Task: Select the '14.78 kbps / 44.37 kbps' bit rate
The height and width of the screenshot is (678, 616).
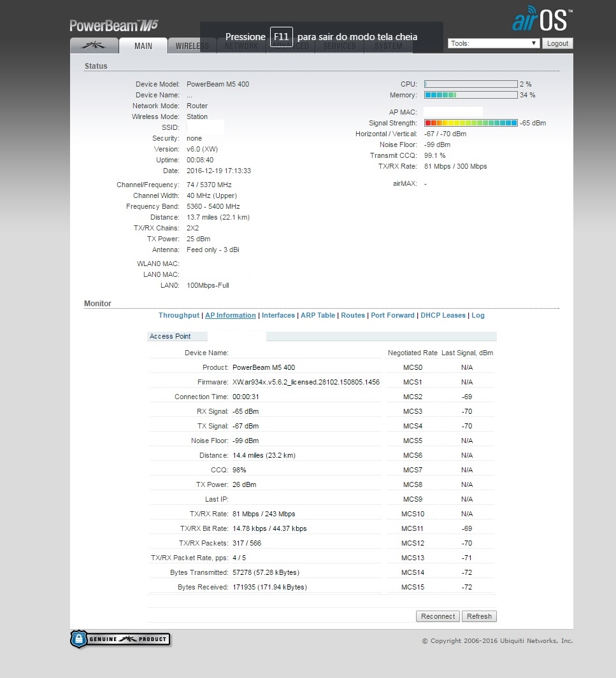Action: pyautogui.click(x=269, y=528)
